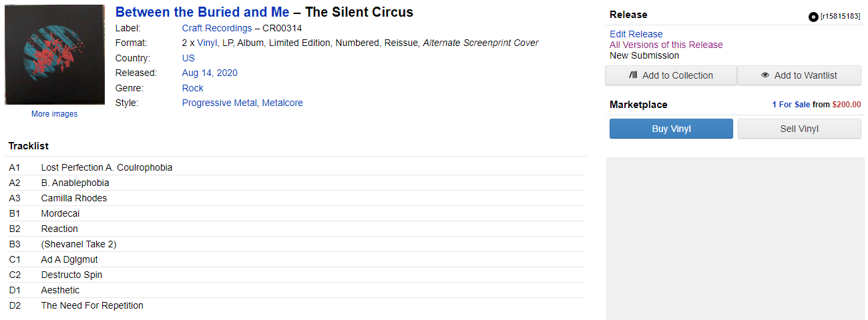View All Versions of this Release
The image size is (868, 320).
(666, 45)
